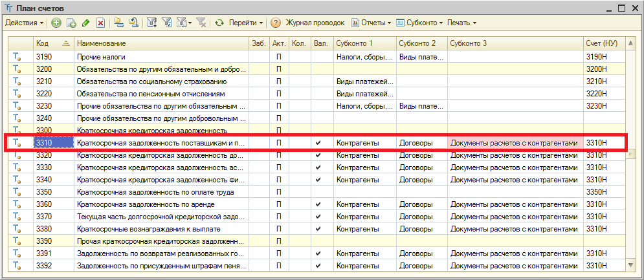The height and width of the screenshot is (280, 644).
Task: Open the Действия dropdown menu
Action: pos(24,23)
